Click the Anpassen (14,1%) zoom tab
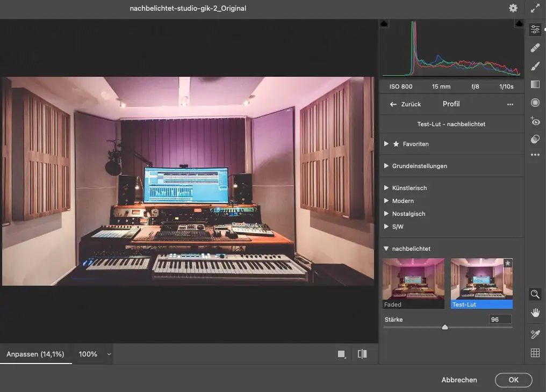The width and height of the screenshot is (546, 392). point(35,354)
